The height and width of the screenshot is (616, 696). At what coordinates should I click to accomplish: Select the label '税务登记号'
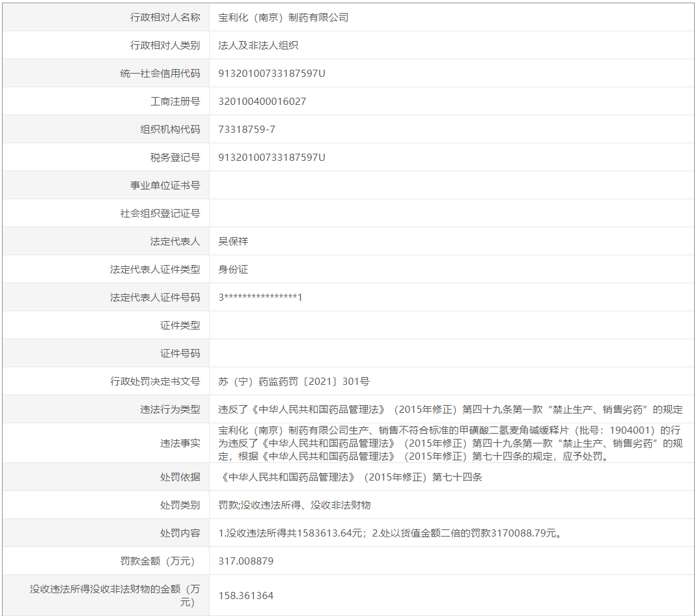click(x=175, y=157)
